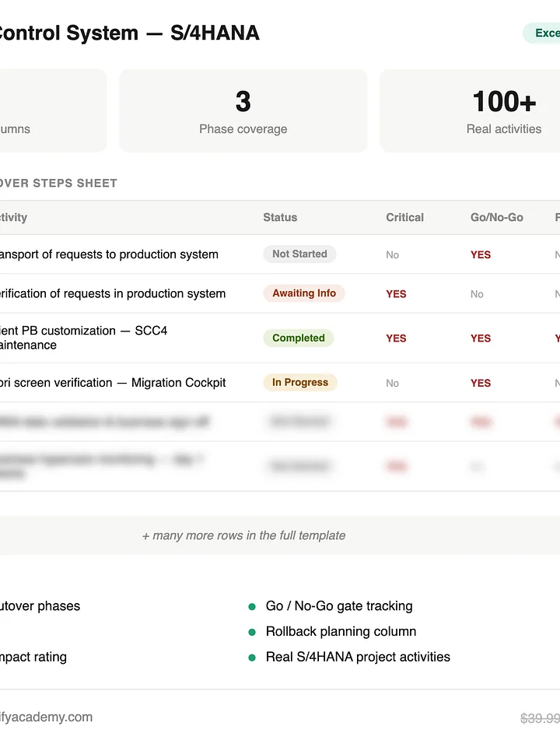Click the crossed-out $39.99 price
The image size is (560, 747).
coord(540,718)
